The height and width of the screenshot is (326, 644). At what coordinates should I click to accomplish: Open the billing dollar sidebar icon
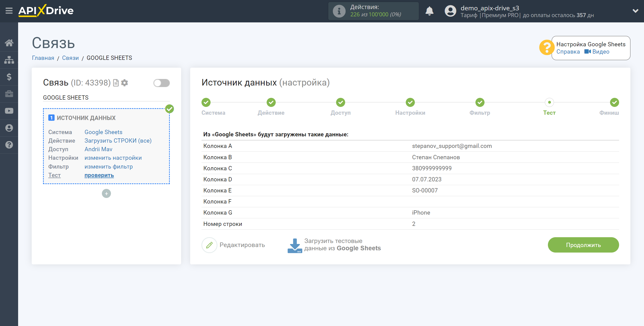pos(9,77)
